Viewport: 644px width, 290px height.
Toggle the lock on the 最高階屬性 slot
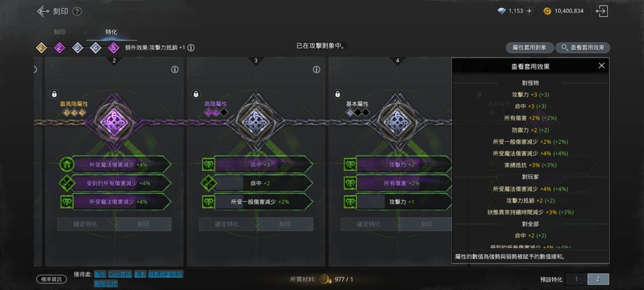[54, 94]
